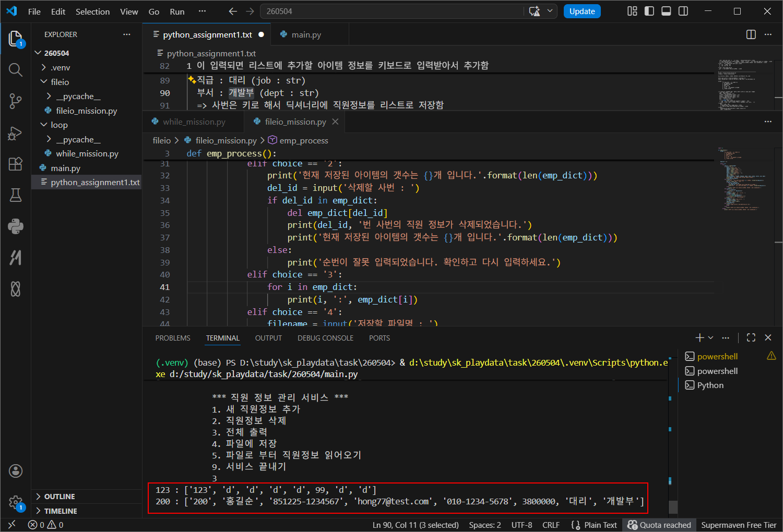Open the Python extension view
The width and height of the screenshot is (783, 532).
pyautogui.click(x=16, y=226)
